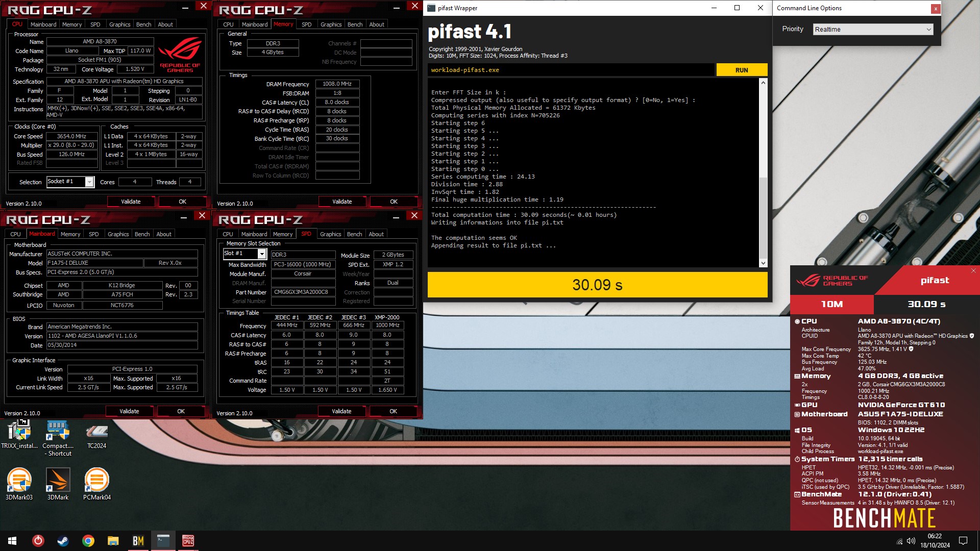Click the Memory section icon in BenchMate panel
The image size is (980, 551).
[797, 376]
